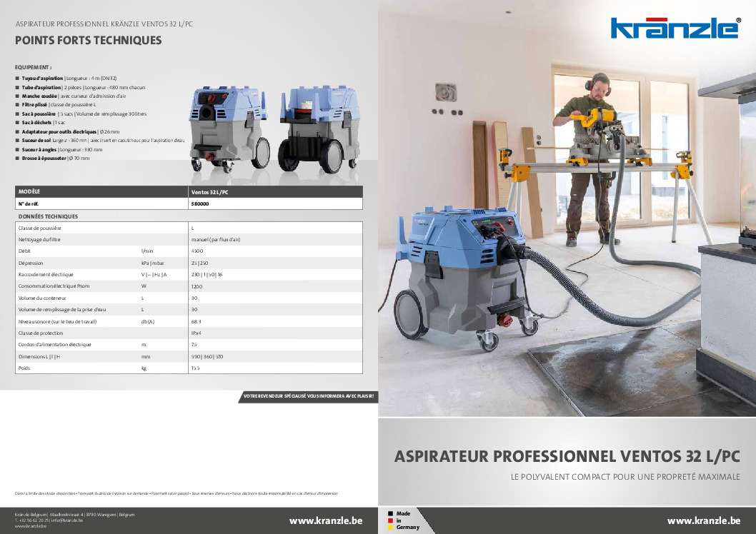Click the 'Dans la limite des stocks disponibles' disclaimer line
This screenshot has width=756, height=534.
176,493
